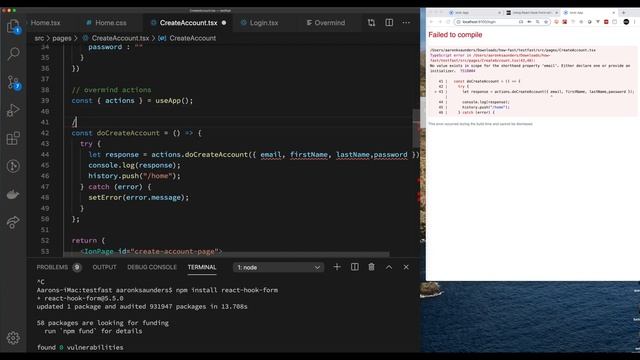Click 'src' in the breadcrumb path

39,38
